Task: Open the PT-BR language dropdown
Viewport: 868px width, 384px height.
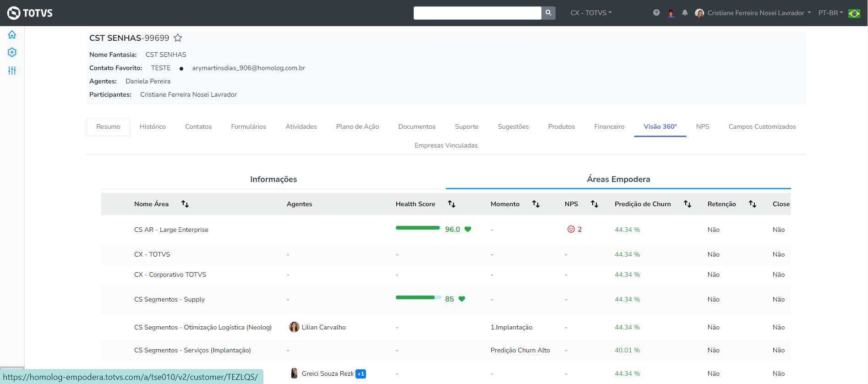Action: pos(830,13)
